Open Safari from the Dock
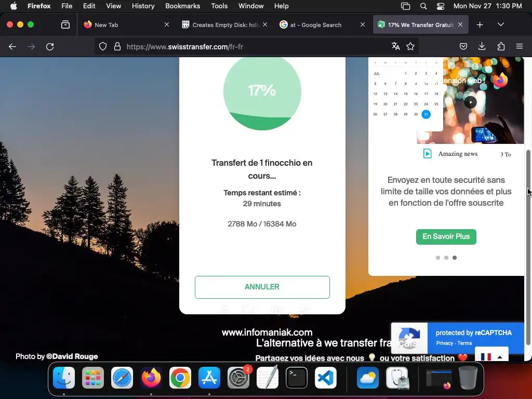 pos(122,378)
